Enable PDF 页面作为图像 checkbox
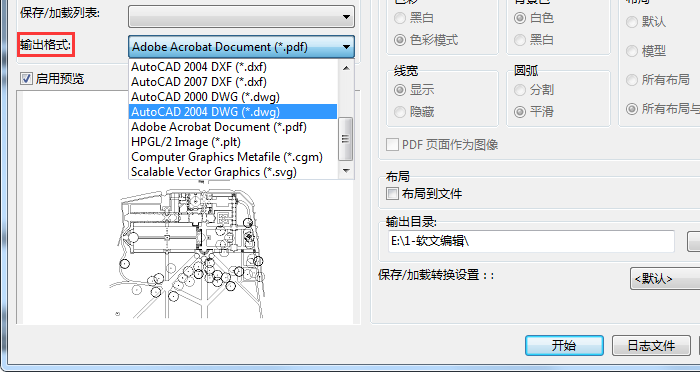The width and height of the screenshot is (700, 372). (392, 145)
